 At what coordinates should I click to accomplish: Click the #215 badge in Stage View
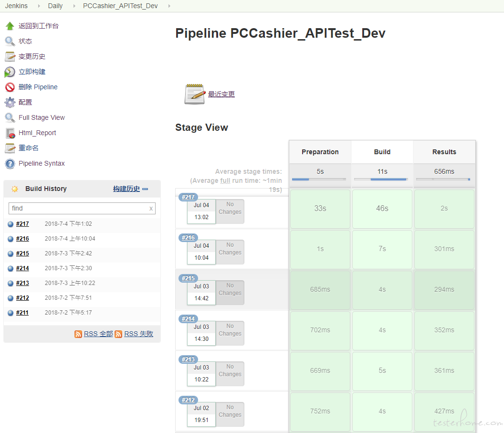tap(188, 278)
